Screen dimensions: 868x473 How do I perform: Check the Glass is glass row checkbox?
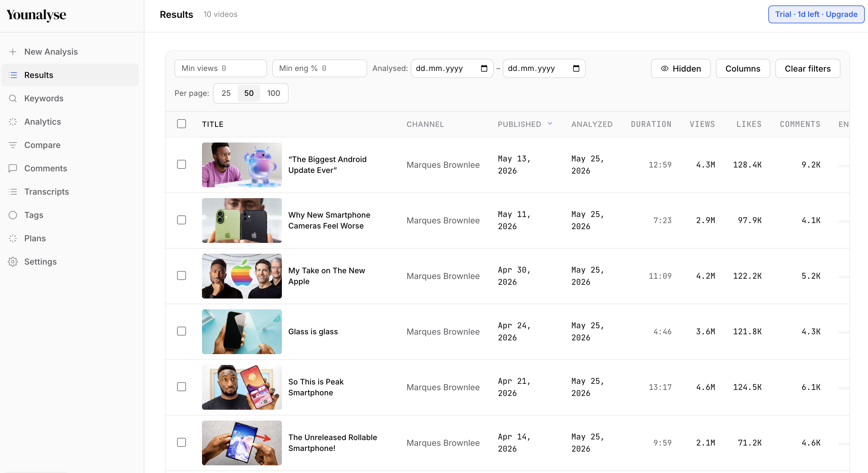click(181, 331)
